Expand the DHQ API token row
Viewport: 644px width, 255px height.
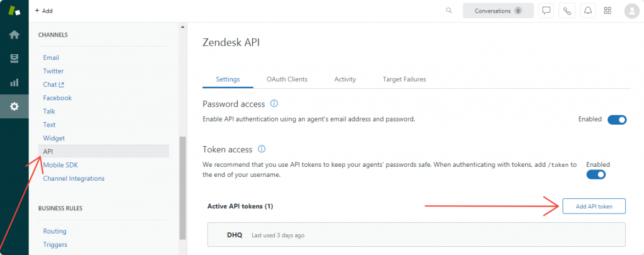coord(416,235)
